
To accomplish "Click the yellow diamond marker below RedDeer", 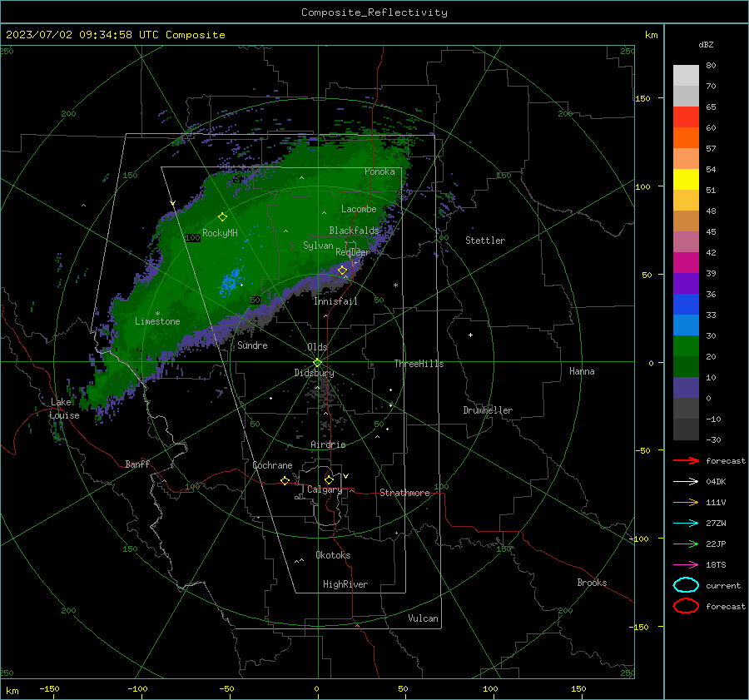I will 342,271.
